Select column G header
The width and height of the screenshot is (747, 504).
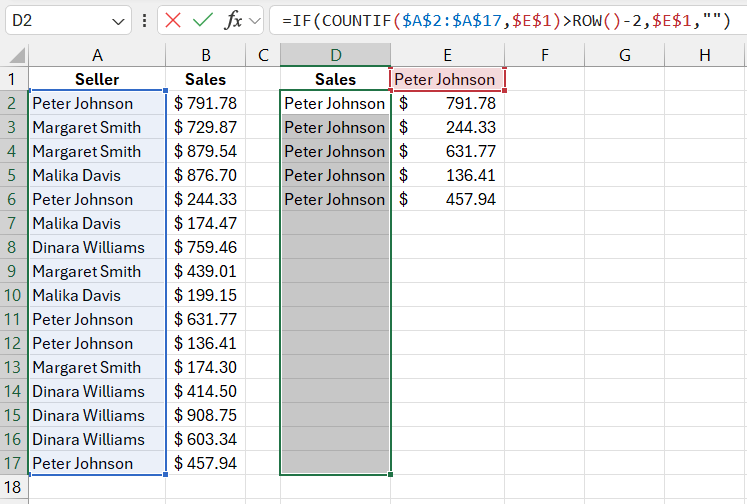625,55
